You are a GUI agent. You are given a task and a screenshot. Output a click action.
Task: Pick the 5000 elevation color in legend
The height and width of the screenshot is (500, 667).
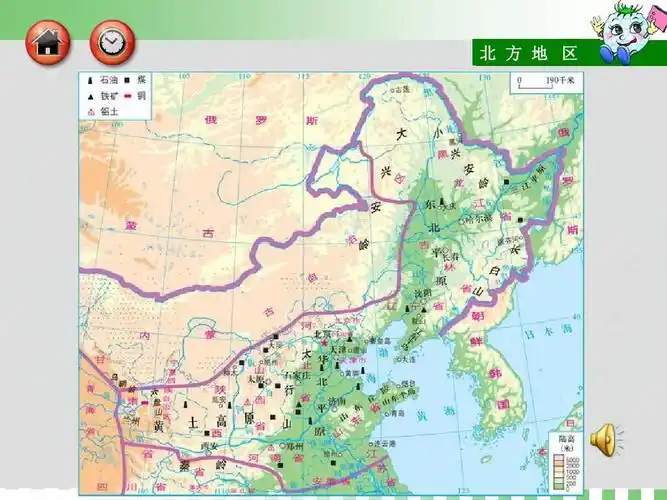[559, 459]
